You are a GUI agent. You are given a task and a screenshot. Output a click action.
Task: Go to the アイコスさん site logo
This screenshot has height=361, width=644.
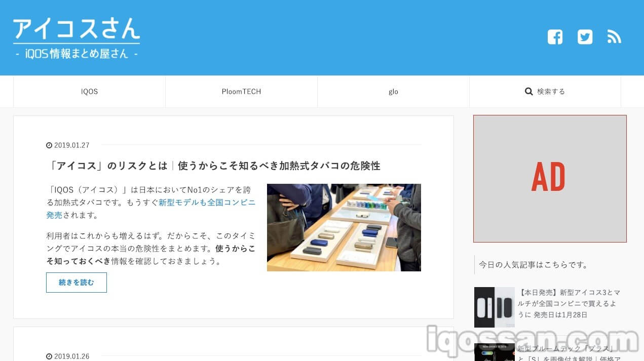tap(77, 38)
